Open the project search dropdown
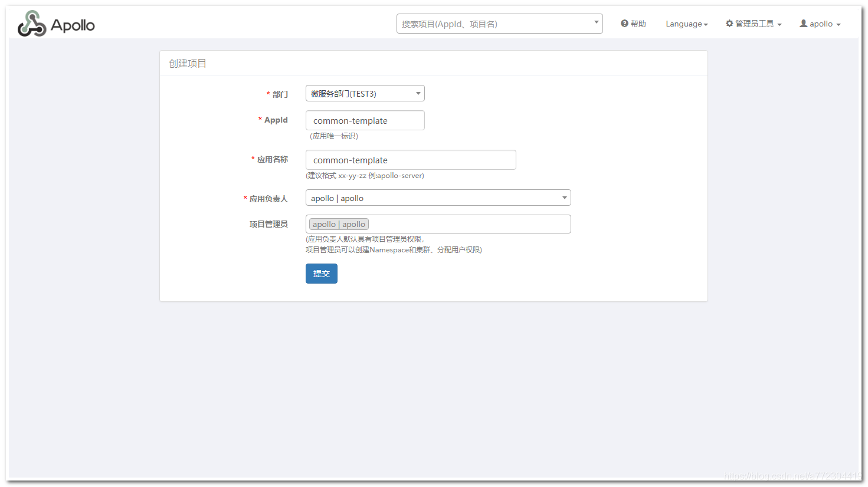This screenshot has width=868, height=487. [x=499, y=23]
